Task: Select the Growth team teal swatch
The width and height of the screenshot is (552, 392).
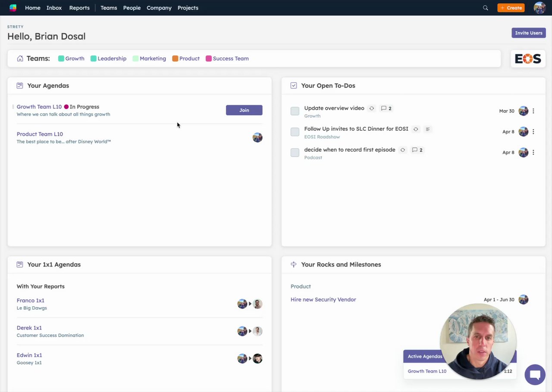Action: (61, 59)
